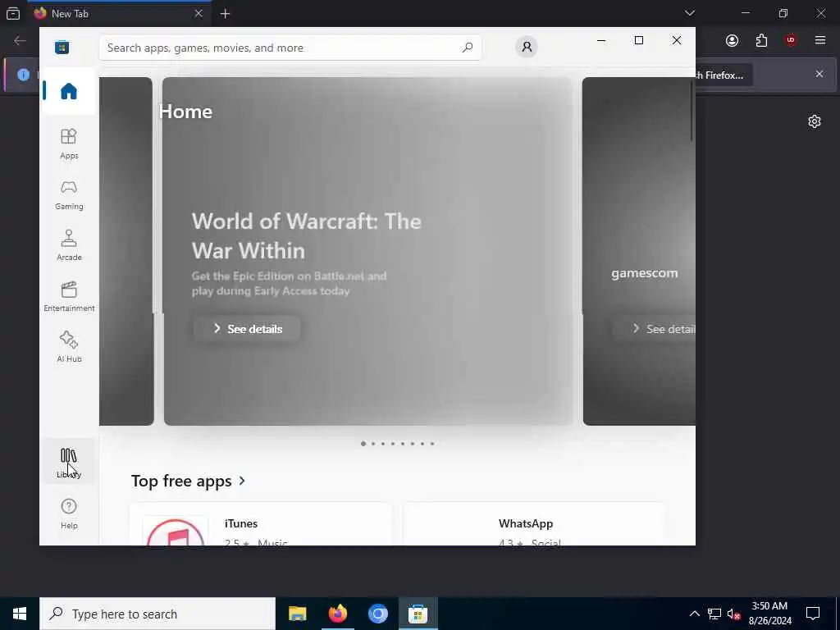
Task: Select the New Tab browser tab
Action: click(118, 13)
